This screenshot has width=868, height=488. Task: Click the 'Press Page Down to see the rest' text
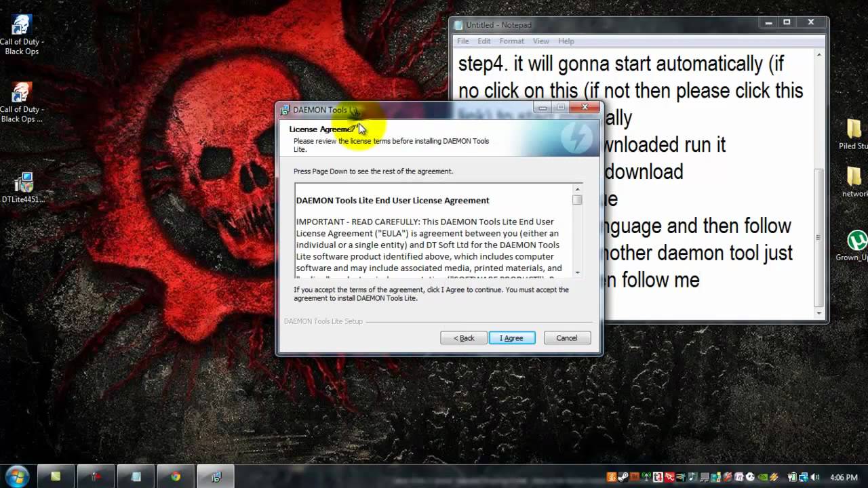tap(373, 171)
